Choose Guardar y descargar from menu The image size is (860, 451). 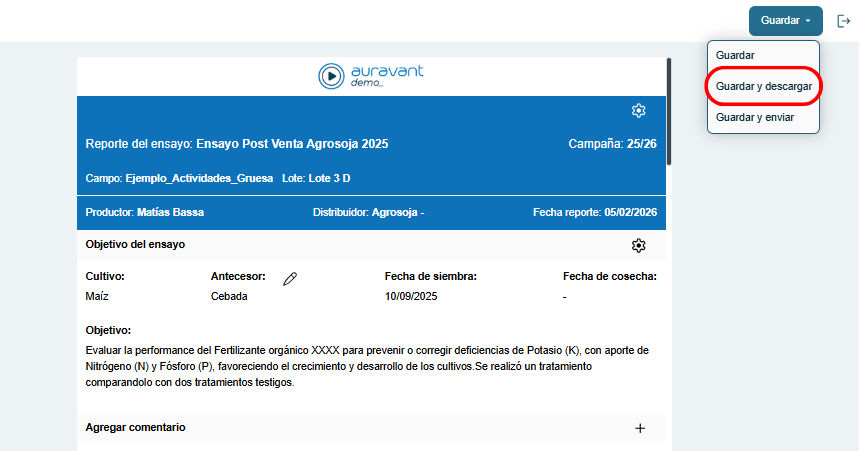point(763,87)
